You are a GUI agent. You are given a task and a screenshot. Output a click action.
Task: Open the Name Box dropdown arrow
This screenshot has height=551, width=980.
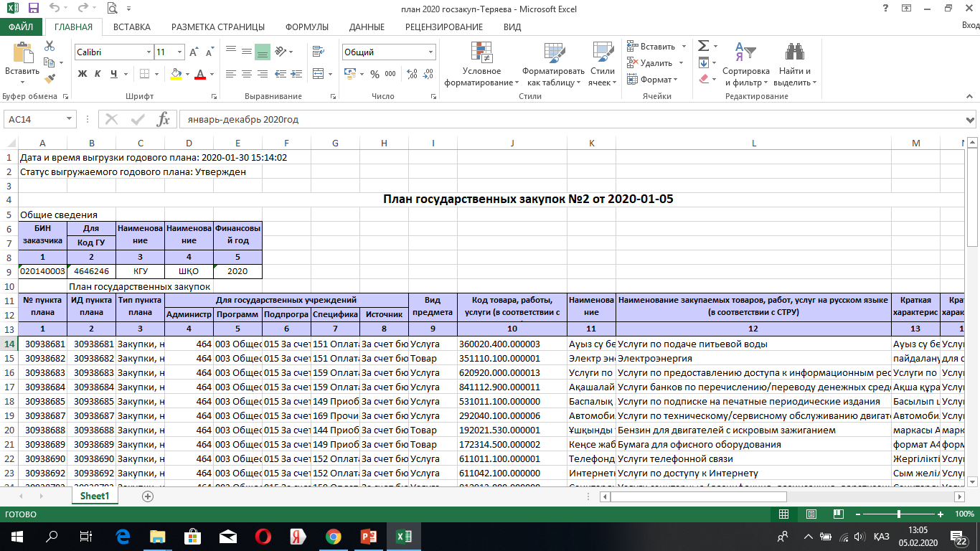click(70, 119)
